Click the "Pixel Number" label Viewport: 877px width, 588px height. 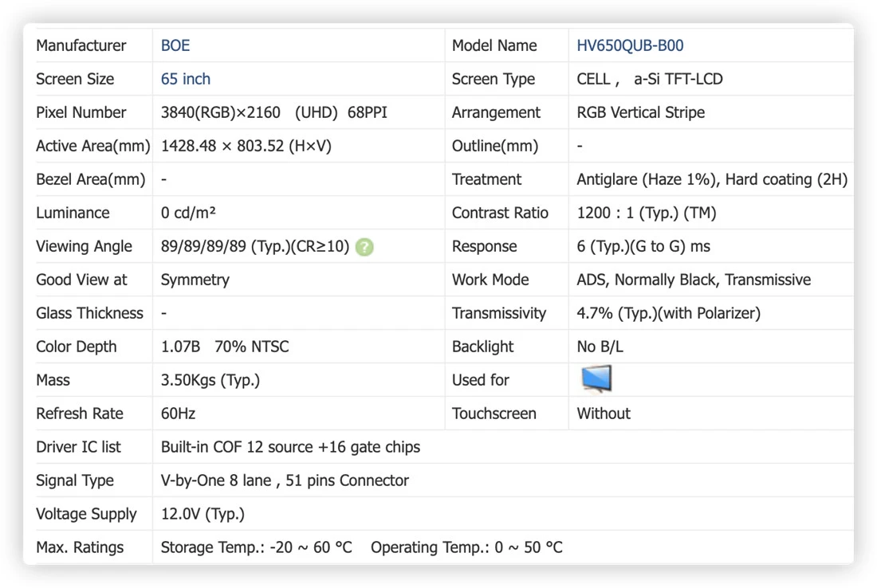pyautogui.click(x=81, y=112)
